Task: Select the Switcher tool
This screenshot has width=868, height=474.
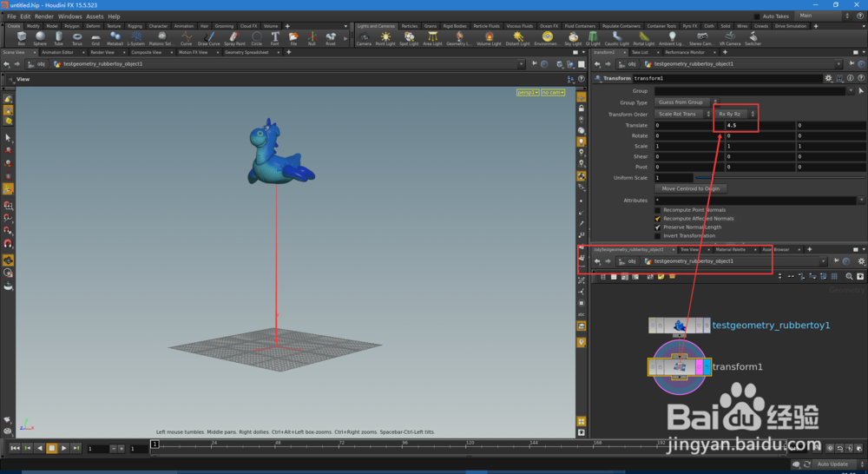Action: (x=753, y=39)
